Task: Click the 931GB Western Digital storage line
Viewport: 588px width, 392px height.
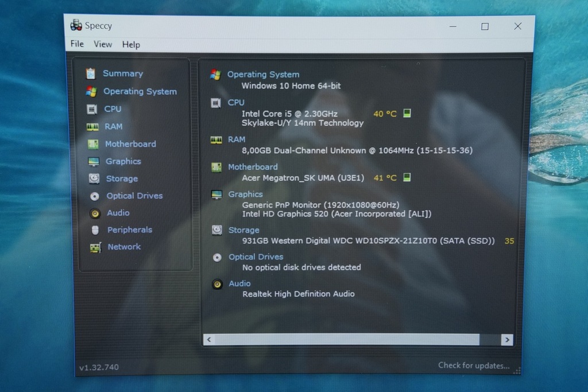Action: 368,241
